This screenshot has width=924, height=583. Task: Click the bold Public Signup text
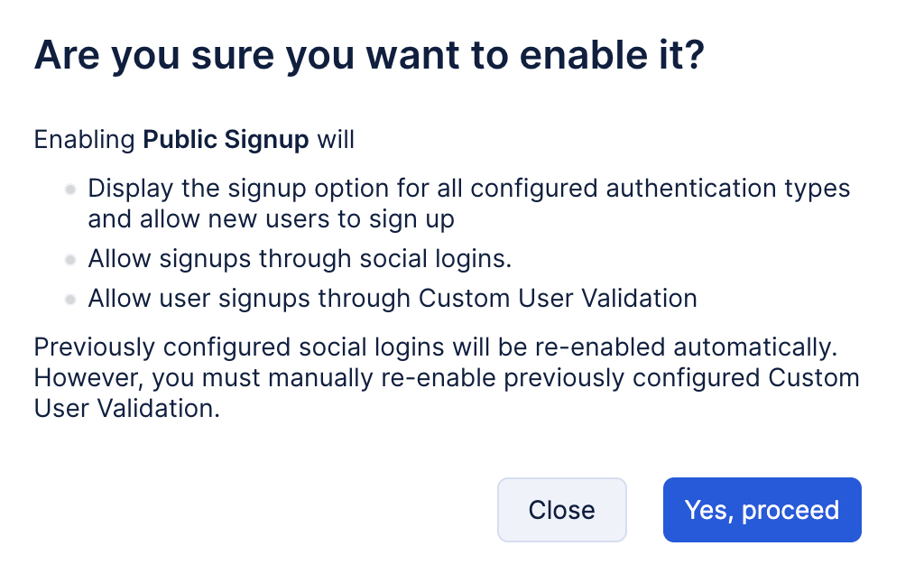click(226, 140)
